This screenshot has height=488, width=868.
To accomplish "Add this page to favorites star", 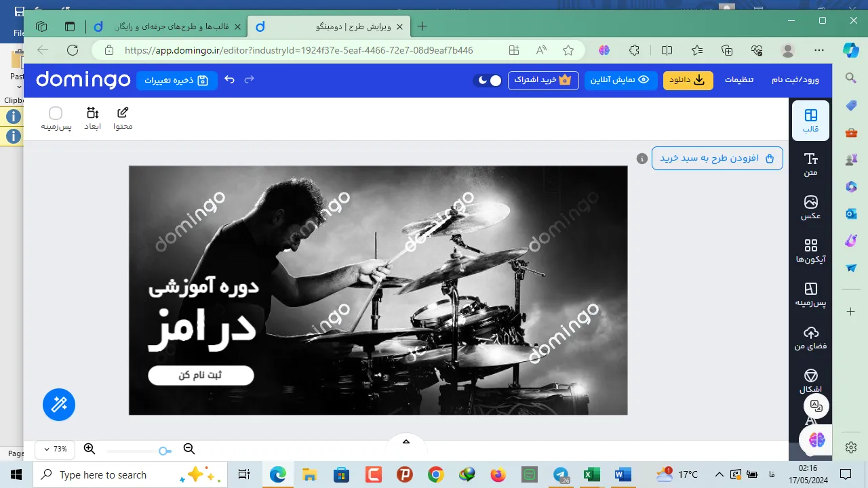I will [x=568, y=50].
